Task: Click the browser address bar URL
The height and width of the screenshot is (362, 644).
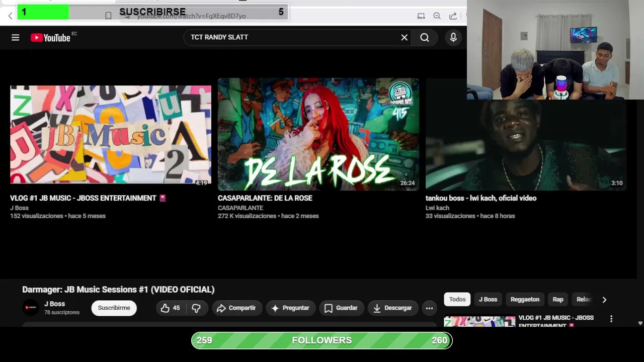Action: click(191, 16)
